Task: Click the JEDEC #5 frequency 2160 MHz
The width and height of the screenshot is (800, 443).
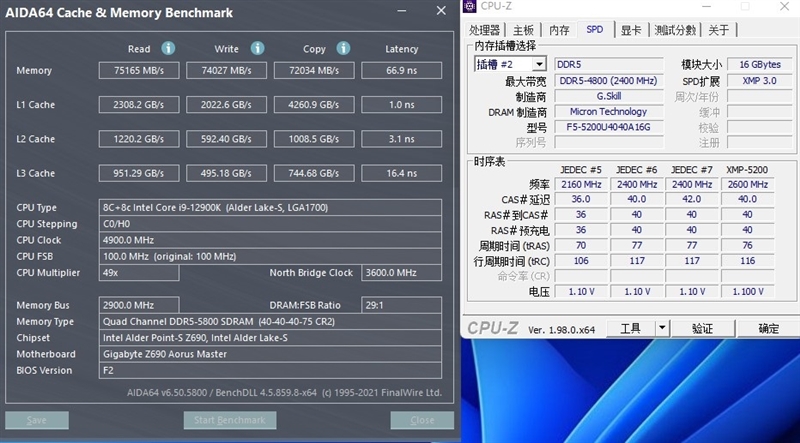Action: [581, 184]
